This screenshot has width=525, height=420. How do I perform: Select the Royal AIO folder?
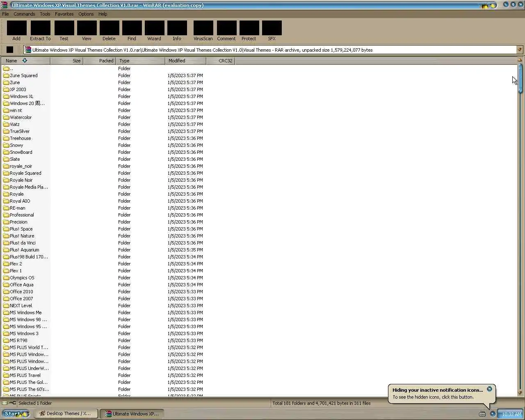(16, 201)
